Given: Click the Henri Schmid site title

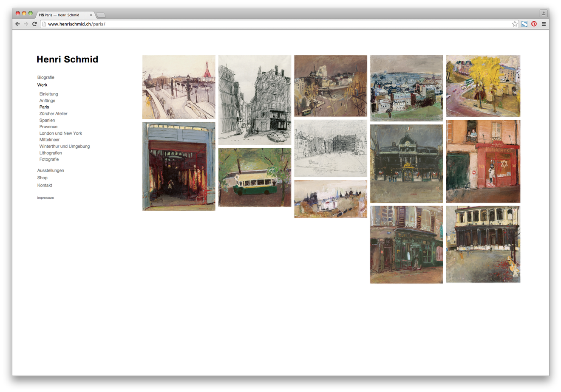Looking at the screenshot, I should click(67, 59).
